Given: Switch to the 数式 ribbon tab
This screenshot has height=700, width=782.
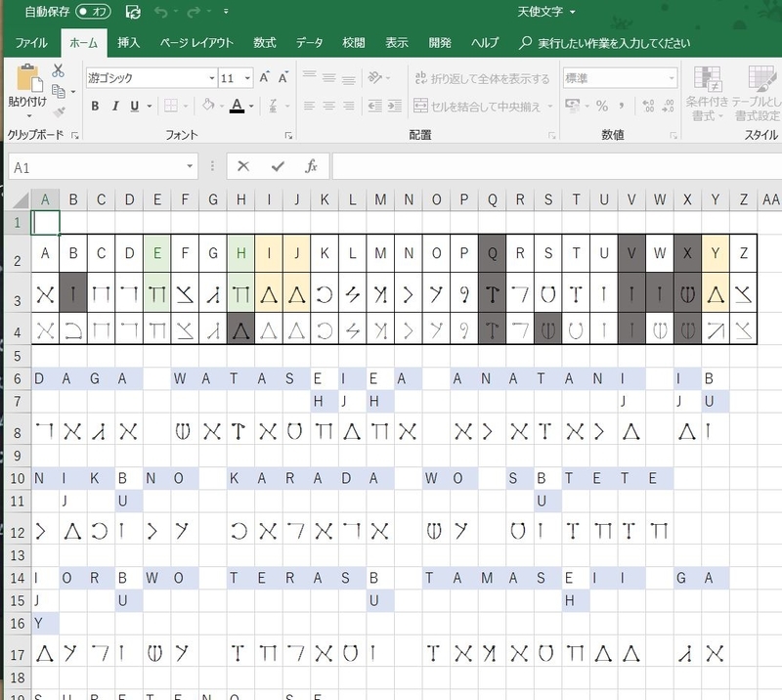Looking at the screenshot, I should pos(264,43).
